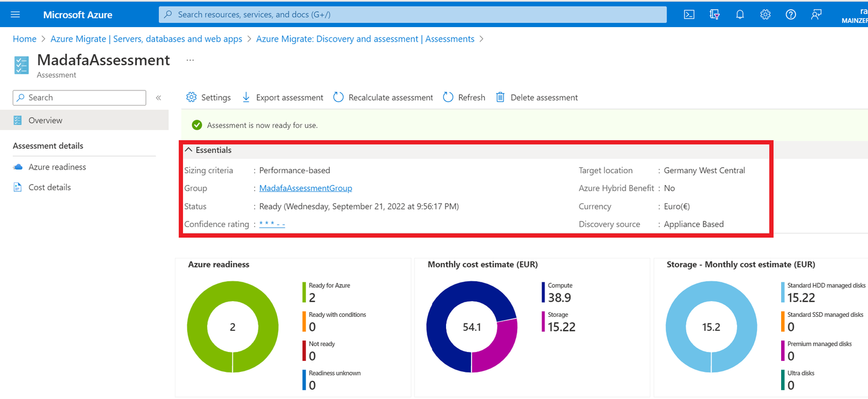Open the ellipsis menu beside MadafaAssessment
Image resolution: width=868 pixels, height=399 pixels.
click(x=190, y=60)
